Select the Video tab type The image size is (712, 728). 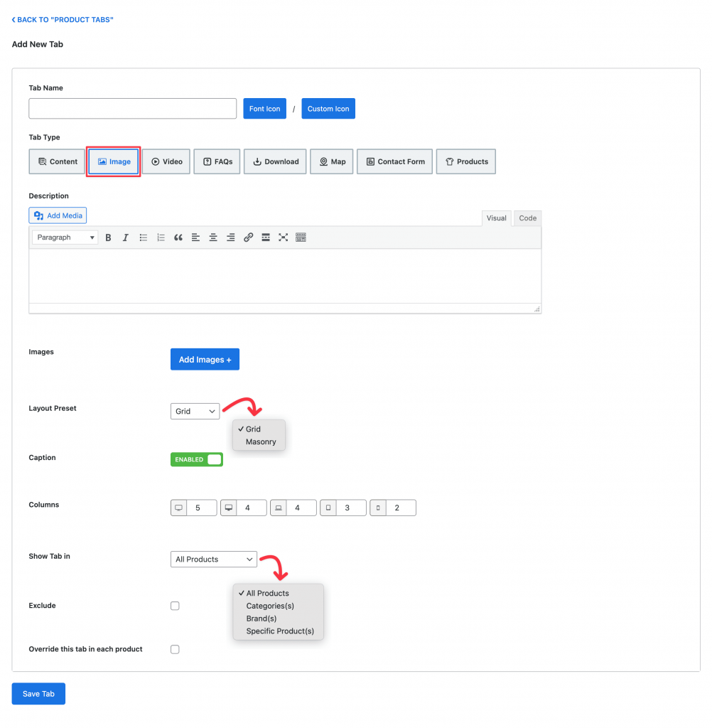(166, 161)
